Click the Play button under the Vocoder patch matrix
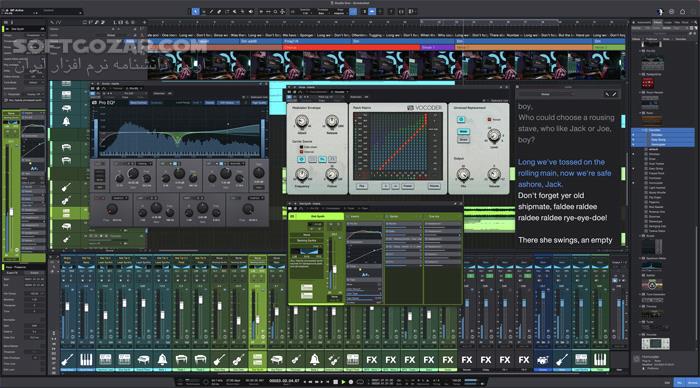Image resolution: width=700 pixels, height=388 pixels. [x=362, y=186]
